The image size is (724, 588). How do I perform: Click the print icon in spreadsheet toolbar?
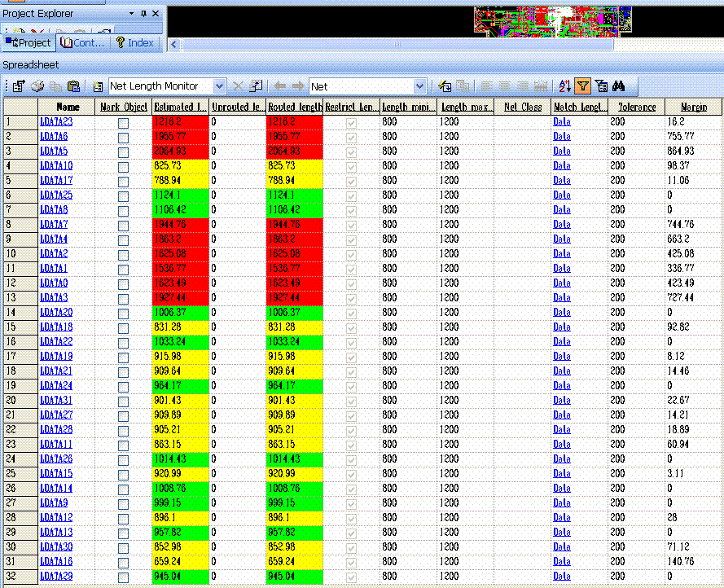tap(37, 86)
